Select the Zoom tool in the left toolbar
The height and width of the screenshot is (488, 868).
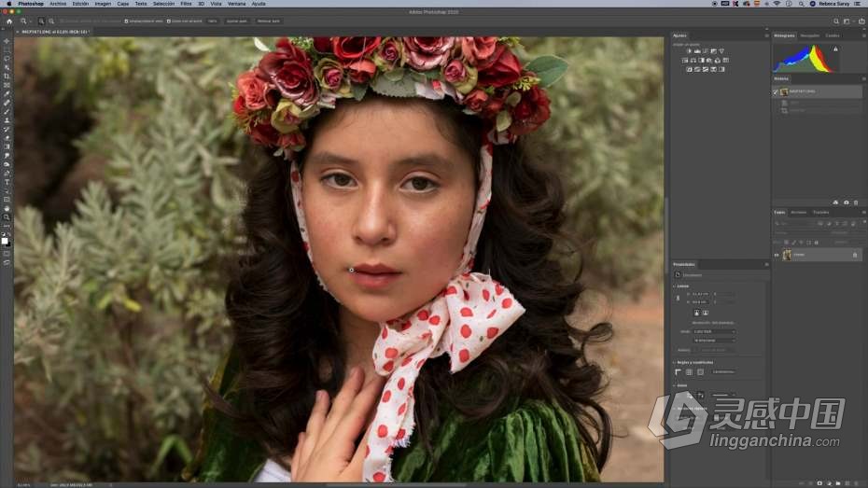(7, 217)
